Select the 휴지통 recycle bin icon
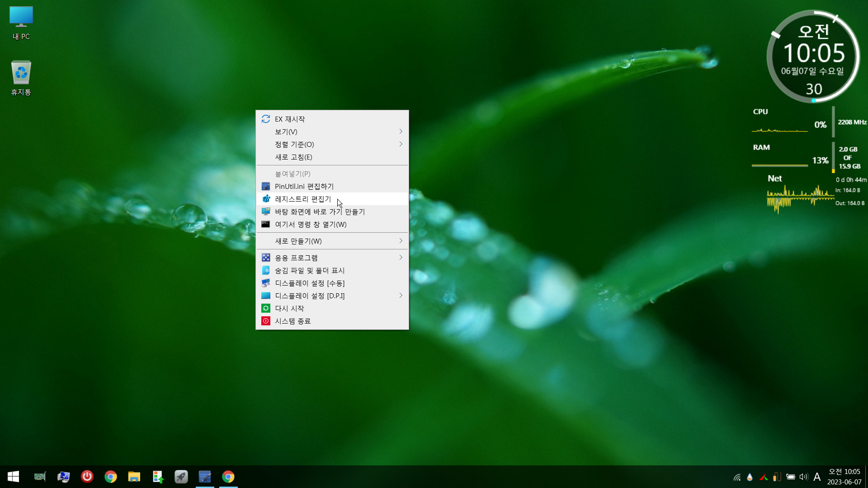 coord(21,78)
